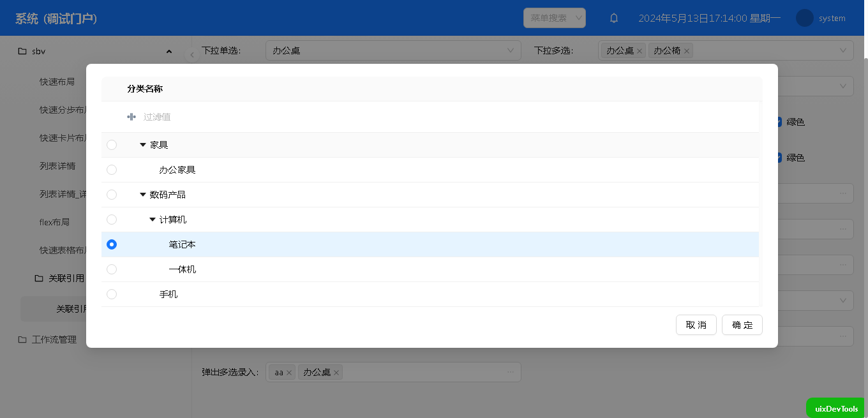The image size is (868, 418).
Task: Open the 菜单搜索 dropdown
Action: [554, 18]
